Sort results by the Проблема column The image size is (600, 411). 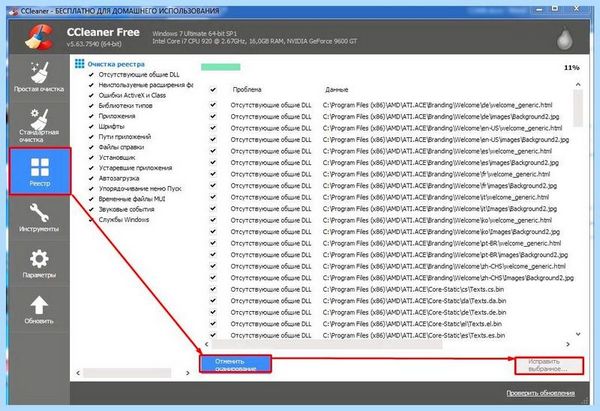tap(247, 90)
